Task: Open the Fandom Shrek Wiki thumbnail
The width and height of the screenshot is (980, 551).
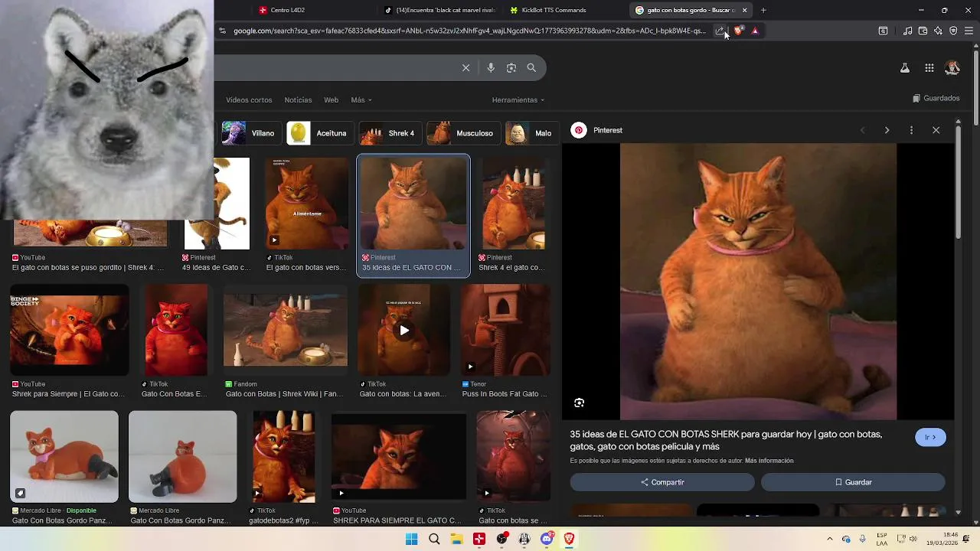Action: pos(286,330)
